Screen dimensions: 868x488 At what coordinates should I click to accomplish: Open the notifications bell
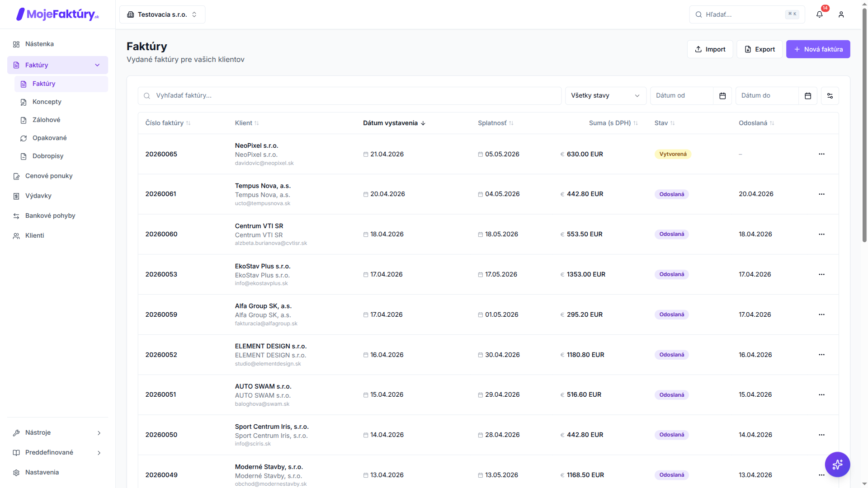click(x=819, y=14)
